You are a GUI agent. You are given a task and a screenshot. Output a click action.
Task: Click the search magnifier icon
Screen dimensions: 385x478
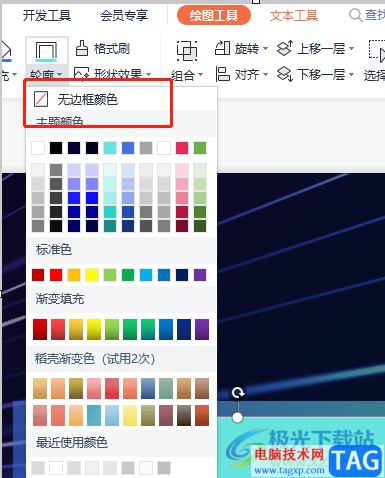click(356, 15)
